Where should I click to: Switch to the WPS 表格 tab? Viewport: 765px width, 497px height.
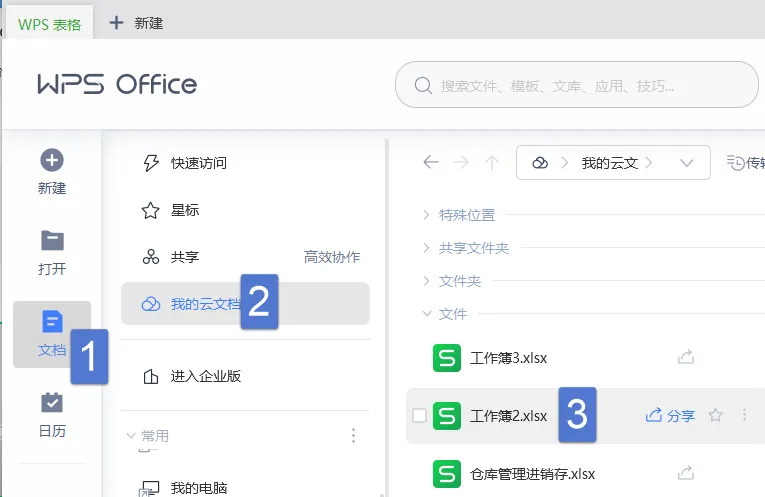click(49, 24)
